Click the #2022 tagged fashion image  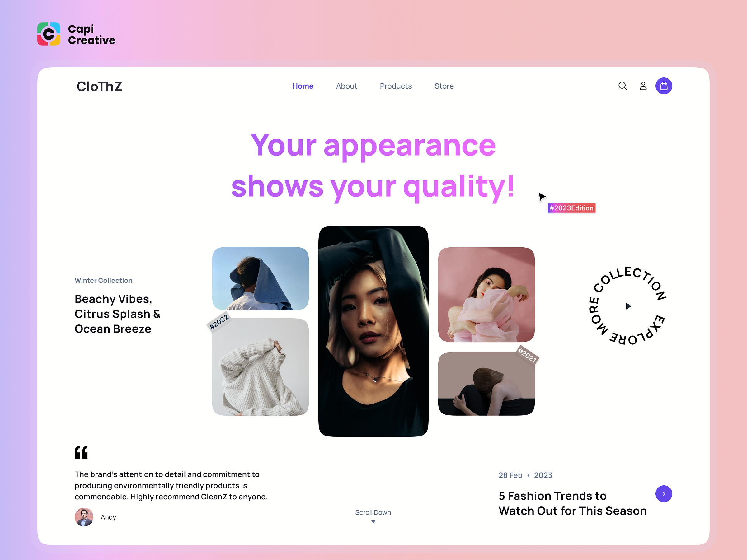260,366
